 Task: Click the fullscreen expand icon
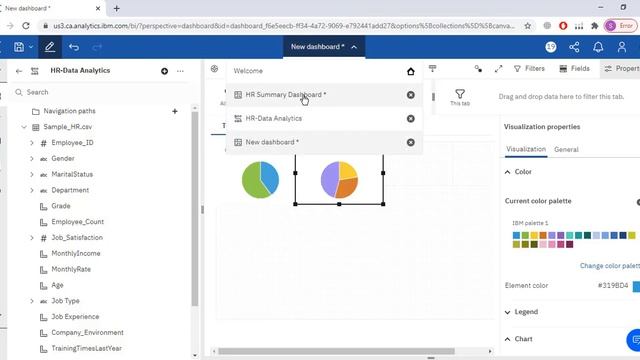tap(498, 69)
